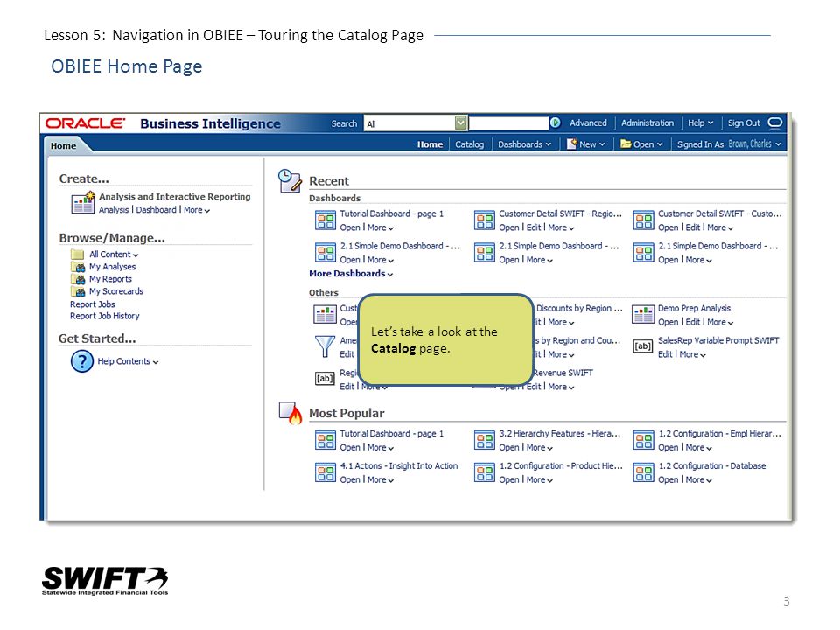The height and width of the screenshot is (630, 840).
Task: Expand the Help menu in header
Action: pos(700,122)
